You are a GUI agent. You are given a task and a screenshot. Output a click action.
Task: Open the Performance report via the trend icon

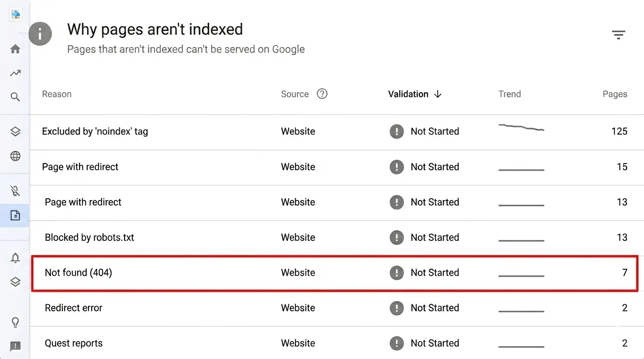coord(15,73)
